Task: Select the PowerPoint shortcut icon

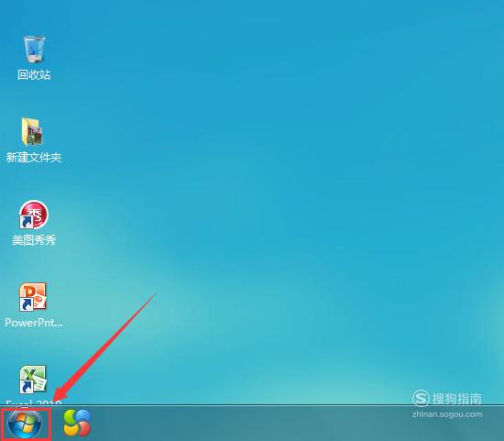Action: (33, 297)
